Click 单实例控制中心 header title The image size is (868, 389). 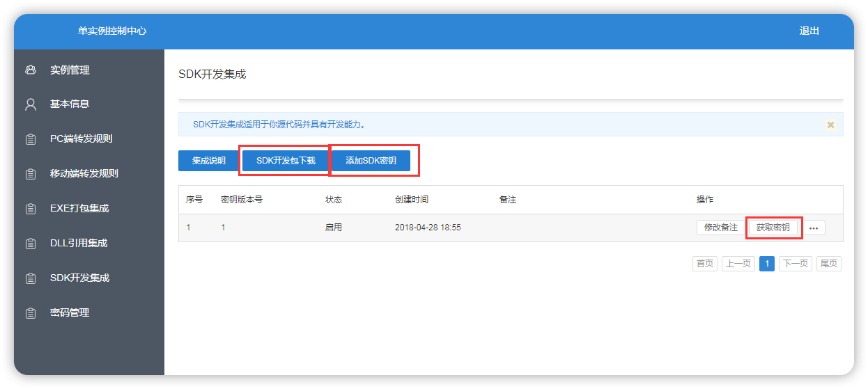point(112,31)
